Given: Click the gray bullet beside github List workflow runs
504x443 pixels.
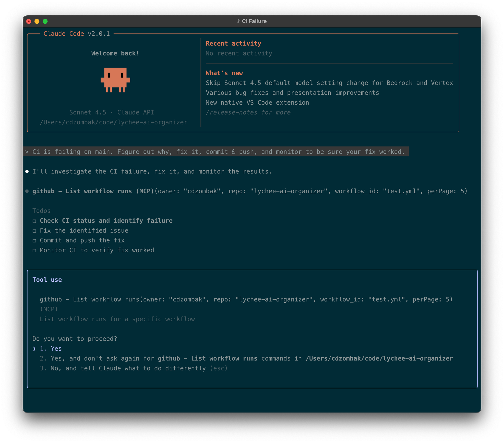Looking at the screenshot, I should point(27,191).
